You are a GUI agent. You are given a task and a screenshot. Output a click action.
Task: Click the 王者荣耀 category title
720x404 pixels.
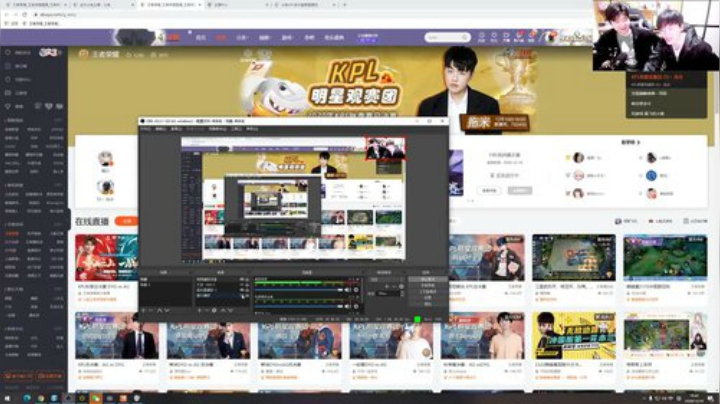(x=106, y=54)
